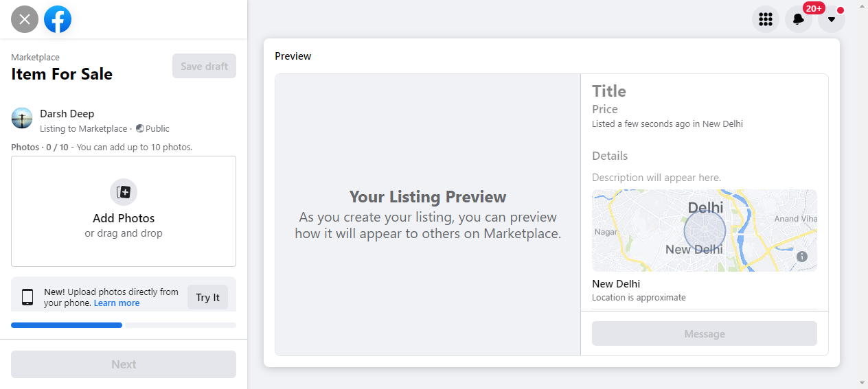
Task: Open the Learn more link
Action: pyautogui.click(x=117, y=303)
